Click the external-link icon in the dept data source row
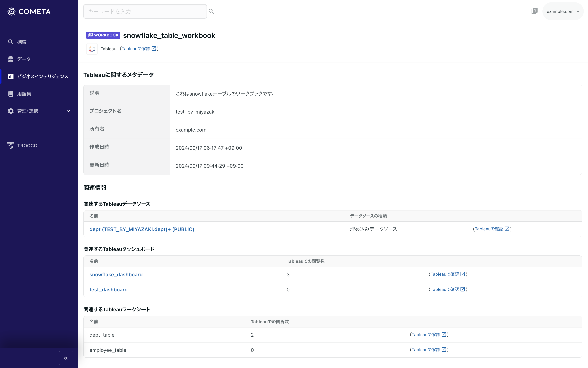The width and height of the screenshot is (588, 368). (507, 229)
